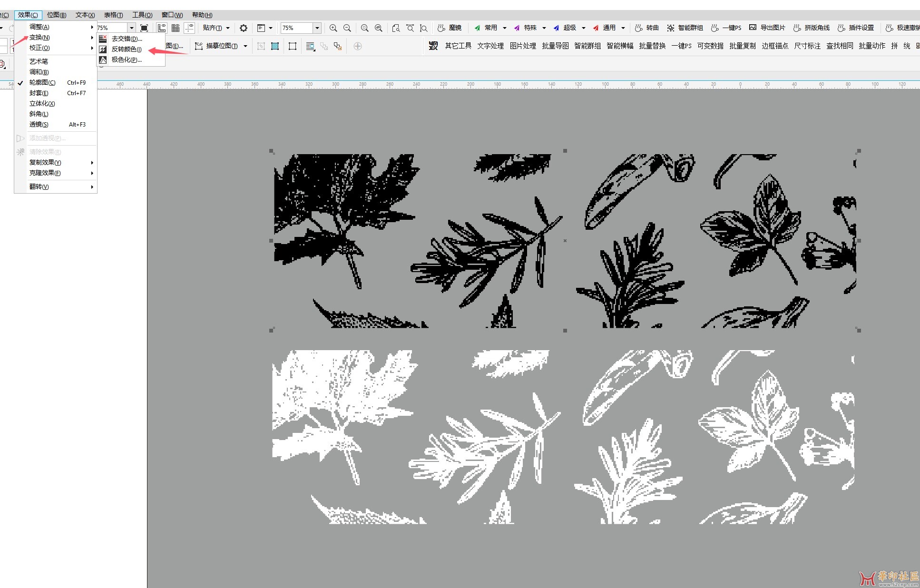The height and width of the screenshot is (588, 920).
Task: Select 反转颜色(I) invert colors entry
Action: point(131,49)
